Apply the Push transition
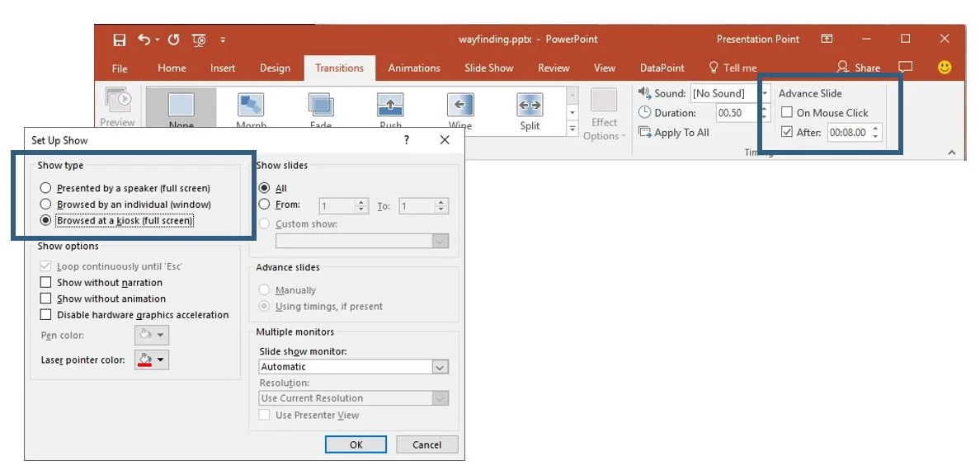 coord(391,106)
